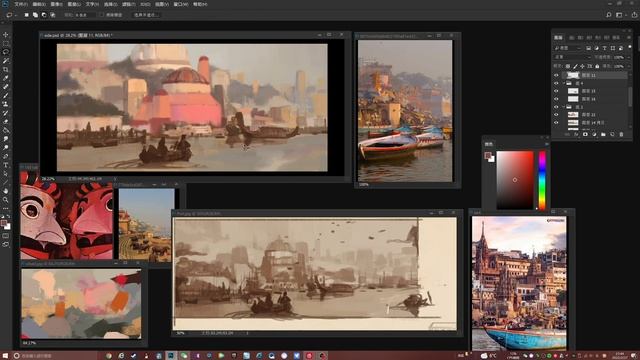Click the Select and Mask button
Viewport: 640px width, 360px height.
coord(146,15)
